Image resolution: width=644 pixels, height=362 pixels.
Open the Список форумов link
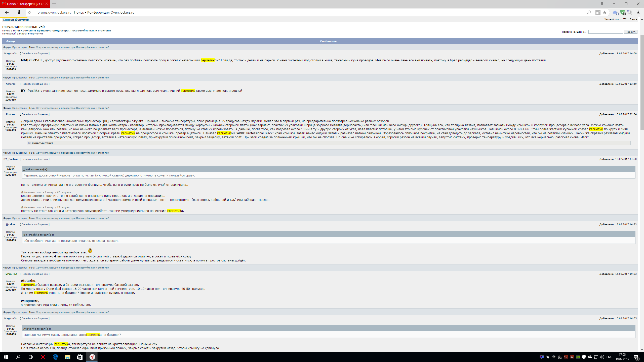pyautogui.click(x=16, y=20)
